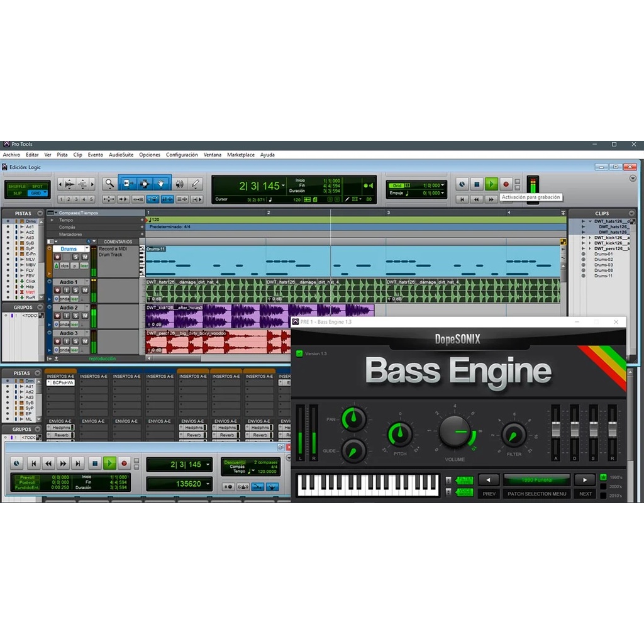Screen dimensions: 644x644
Task: Click Tab to Transients button
Action: click(123, 199)
